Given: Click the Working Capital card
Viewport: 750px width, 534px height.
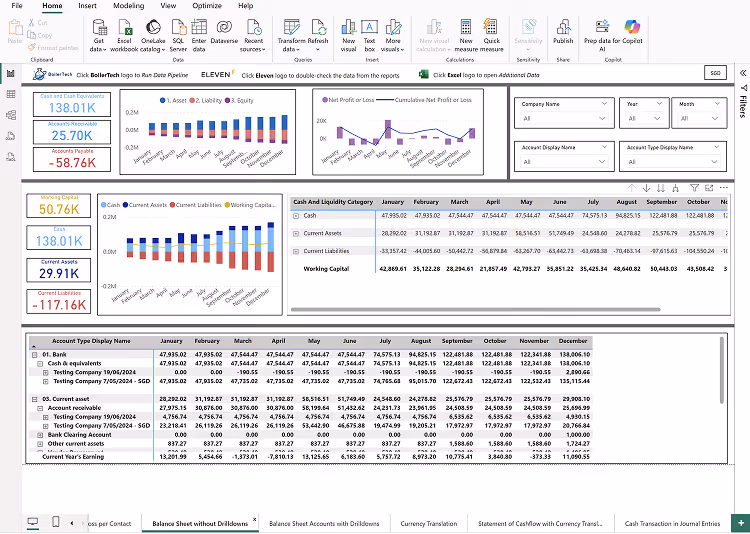Looking at the screenshot, I should click(59, 206).
